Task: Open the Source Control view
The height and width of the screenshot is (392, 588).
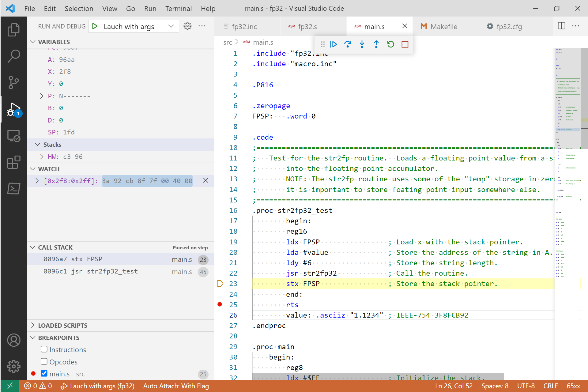Action: point(13,82)
